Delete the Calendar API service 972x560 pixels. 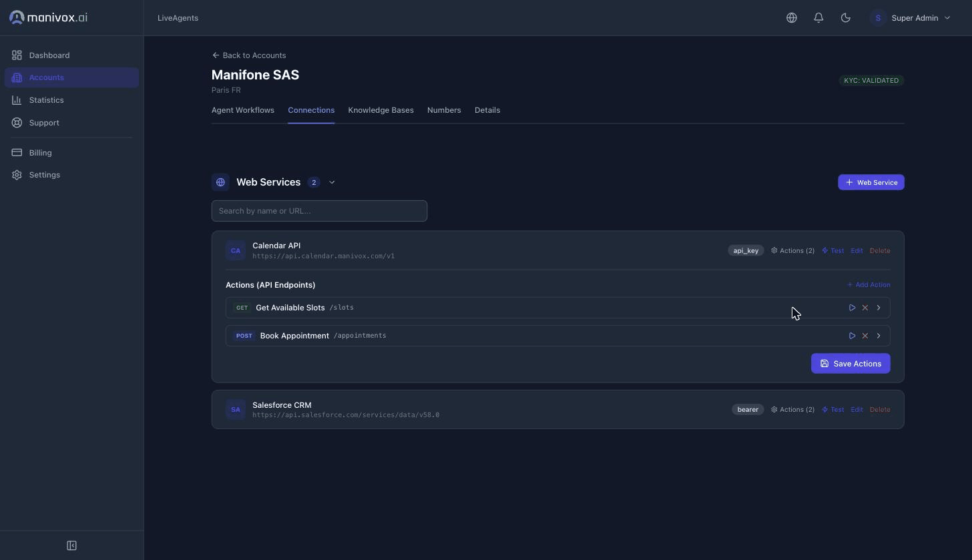pyautogui.click(x=880, y=251)
